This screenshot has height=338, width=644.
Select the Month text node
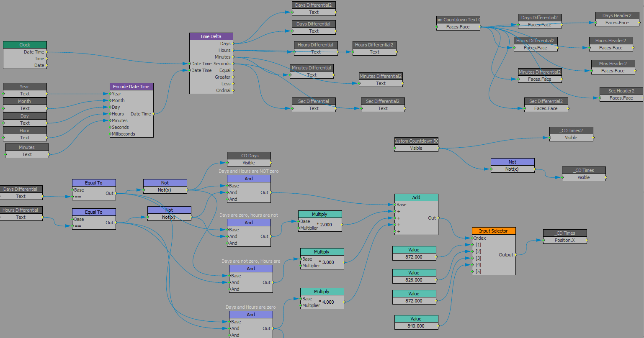click(25, 105)
